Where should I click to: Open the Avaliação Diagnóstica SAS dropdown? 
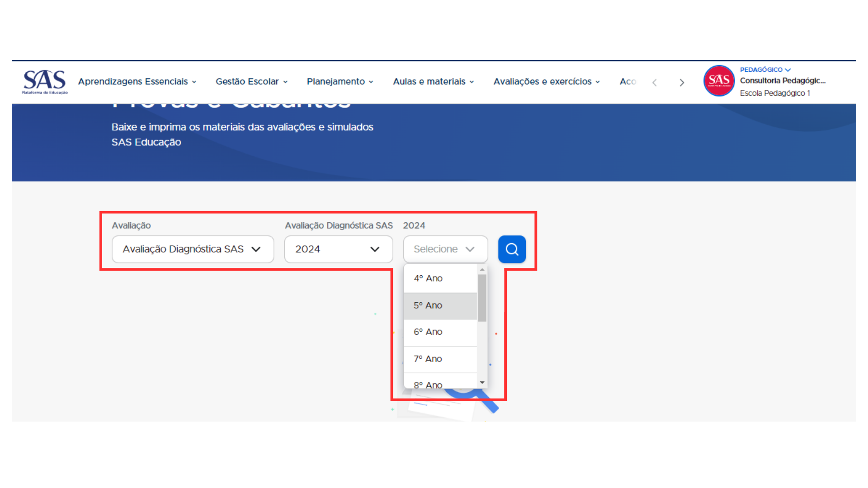193,249
